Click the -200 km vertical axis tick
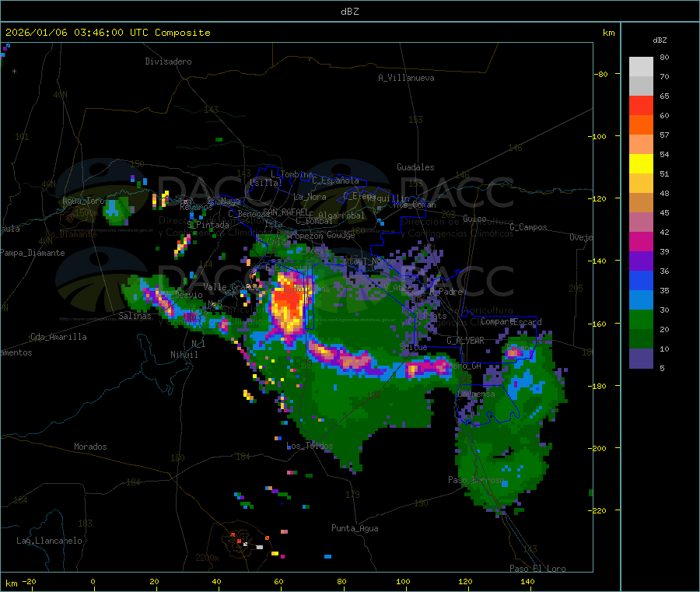Viewport: 700px width, 592px height. point(597,448)
